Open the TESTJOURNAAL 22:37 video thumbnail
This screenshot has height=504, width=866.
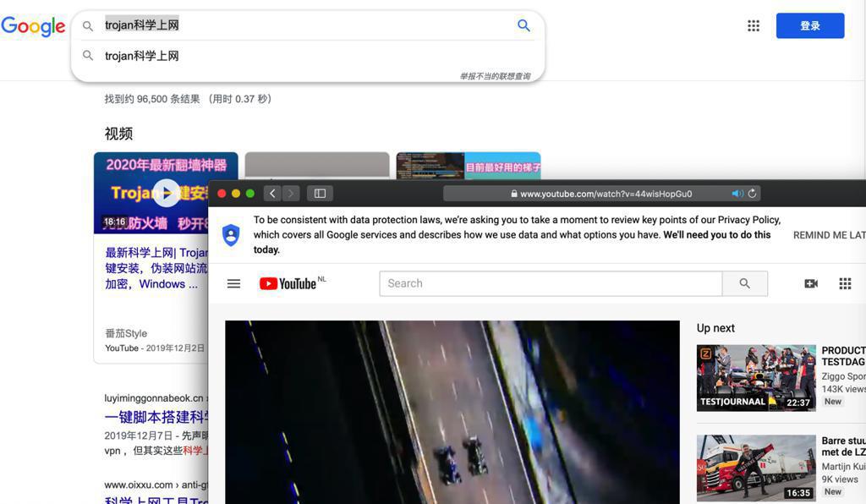[x=756, y=378]
